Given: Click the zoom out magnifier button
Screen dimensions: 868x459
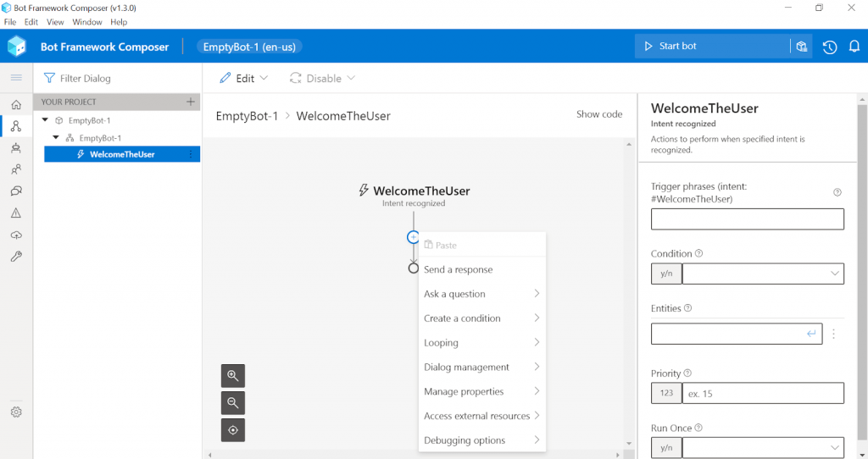Looking at the screenshot, I should [x=233, y=403].
